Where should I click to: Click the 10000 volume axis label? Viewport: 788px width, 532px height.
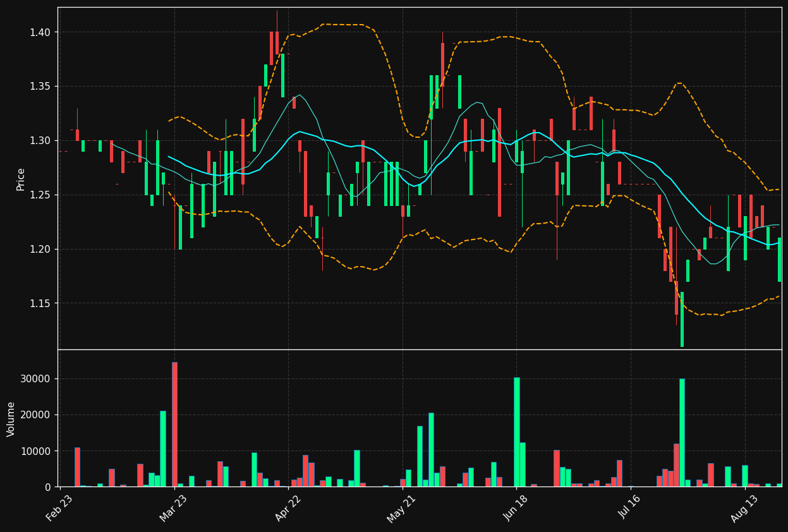(37, 451)
